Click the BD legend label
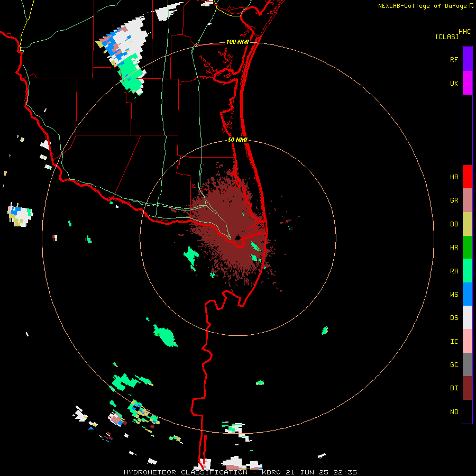This screenshot has height=476, width=476. tap(454, 224)
